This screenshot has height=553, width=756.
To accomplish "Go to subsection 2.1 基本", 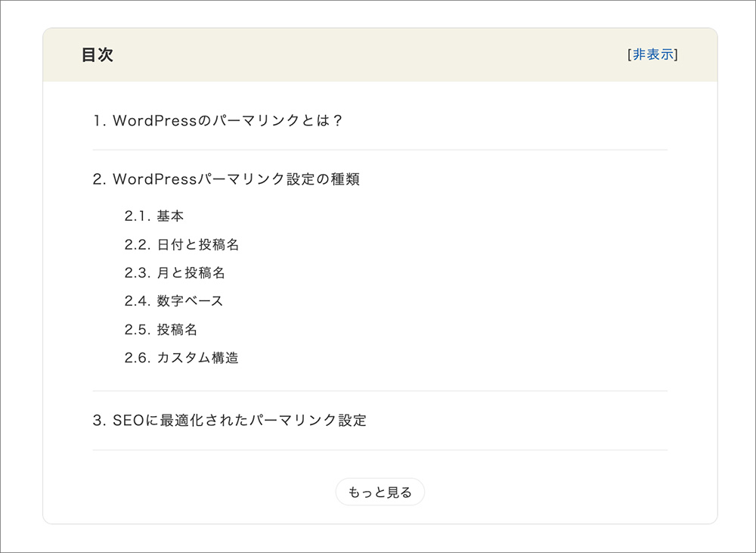I will [x=170, y=216].
